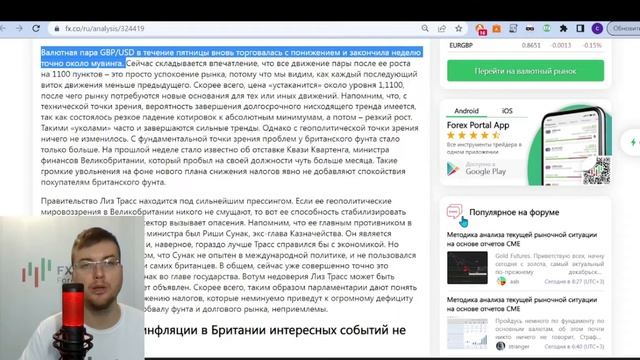This screenshot has width=640, height=360.
Task: Click Популярное на форуме heading
Action: tap(514, 212)
